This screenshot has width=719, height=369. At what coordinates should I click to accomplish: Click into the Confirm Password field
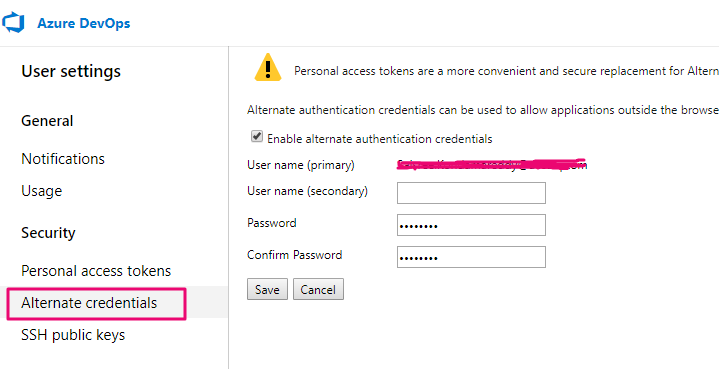click(x=471, y=257)
